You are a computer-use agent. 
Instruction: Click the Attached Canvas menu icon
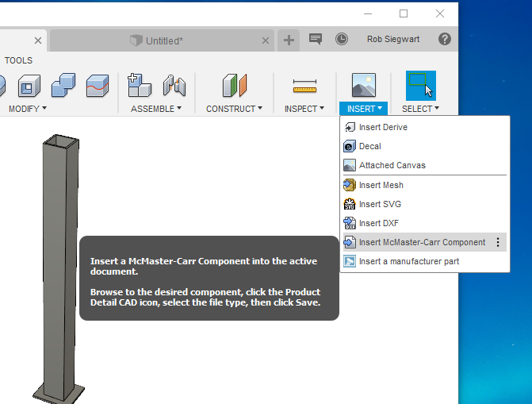point(350,165)
